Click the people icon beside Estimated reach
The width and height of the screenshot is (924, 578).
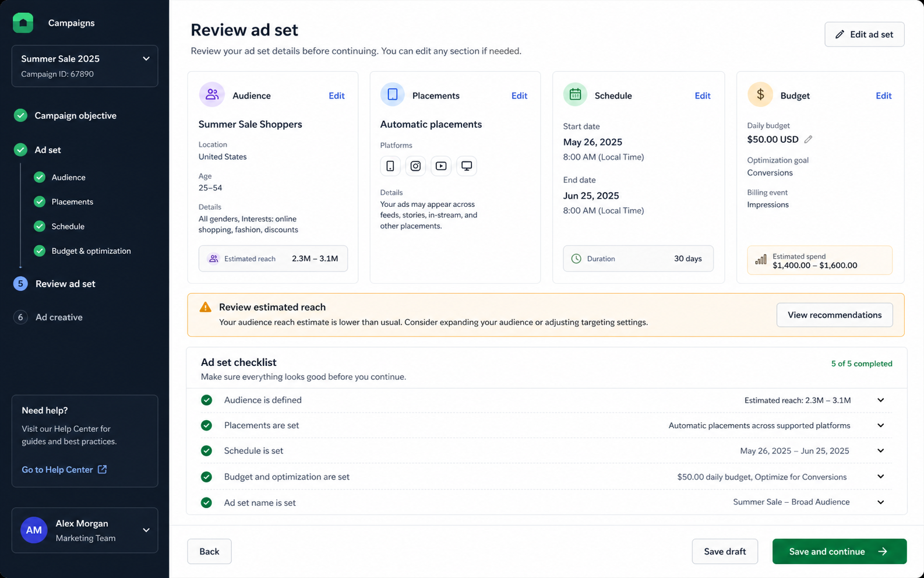point(213,259)
